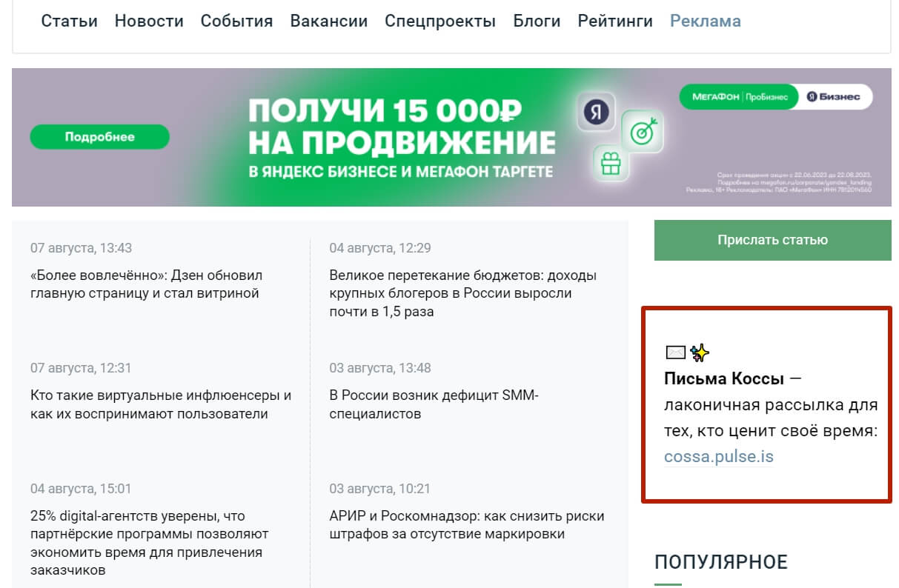The width and height of the screenshot is (899, 588).
Task: Click the timestamp 03 августа, 13:48
Action: (380, 368)
